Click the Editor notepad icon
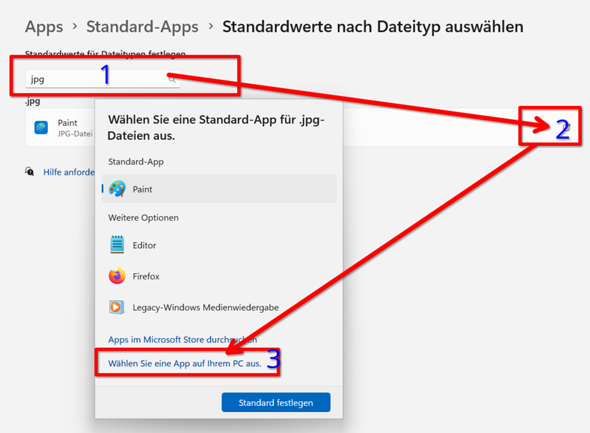Image resolution: width=590 pixels, height=433 pixels. [117, 245]
